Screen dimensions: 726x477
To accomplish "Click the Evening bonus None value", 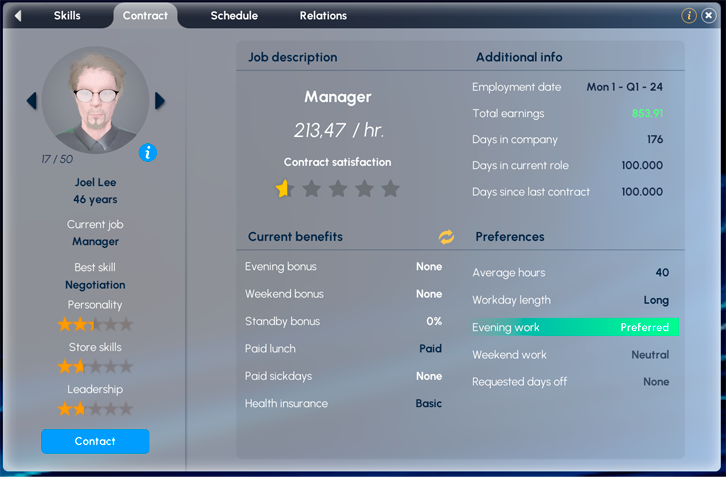I will (429, 267).
